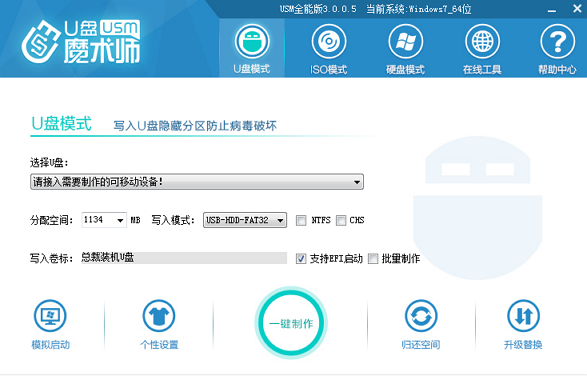Minimize the USM window
Image resolution: width=587 pixels, height=380 pixels.
click(551, 9)
